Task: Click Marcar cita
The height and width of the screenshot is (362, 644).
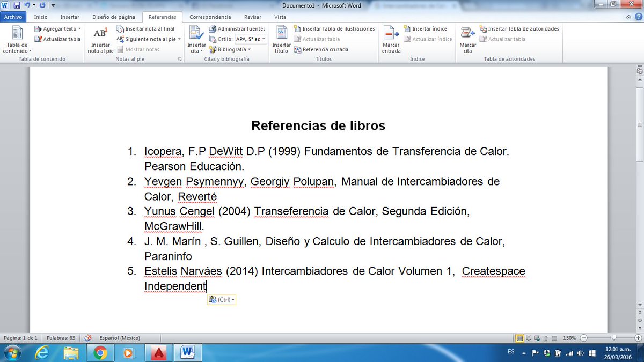Action: [467, 39]
